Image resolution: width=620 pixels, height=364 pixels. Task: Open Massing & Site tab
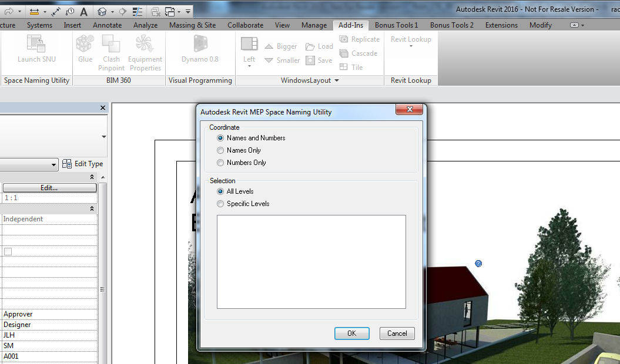[x=193, y=25]
